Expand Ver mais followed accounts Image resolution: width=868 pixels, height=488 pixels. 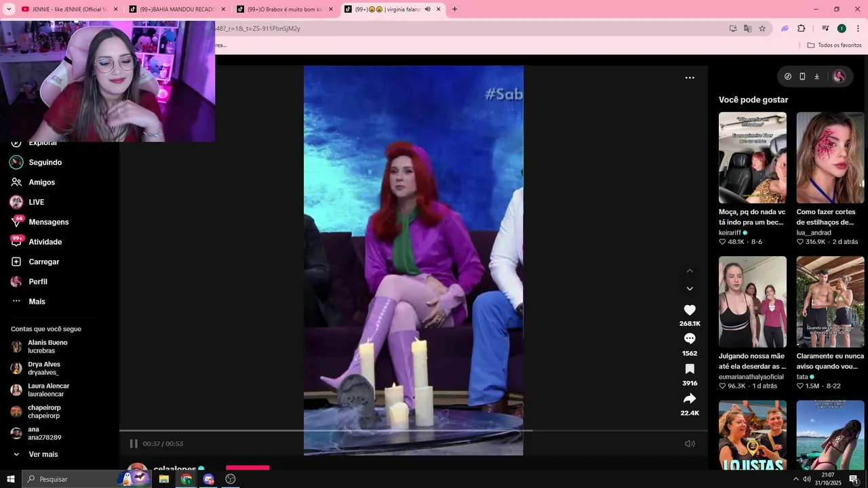(43, 454)
